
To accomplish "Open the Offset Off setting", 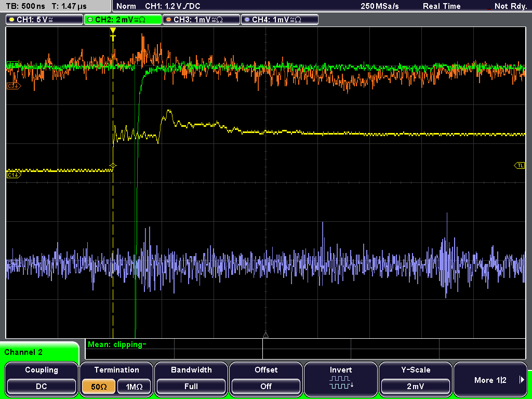I will coord(266,379).
